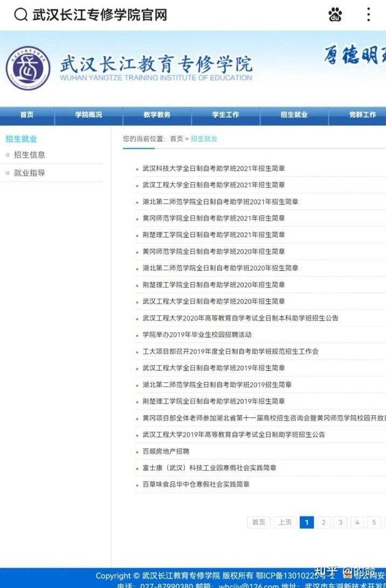The image size is (386, 588).
Task: Select pagination page 1
Action: tap(307, 522)
